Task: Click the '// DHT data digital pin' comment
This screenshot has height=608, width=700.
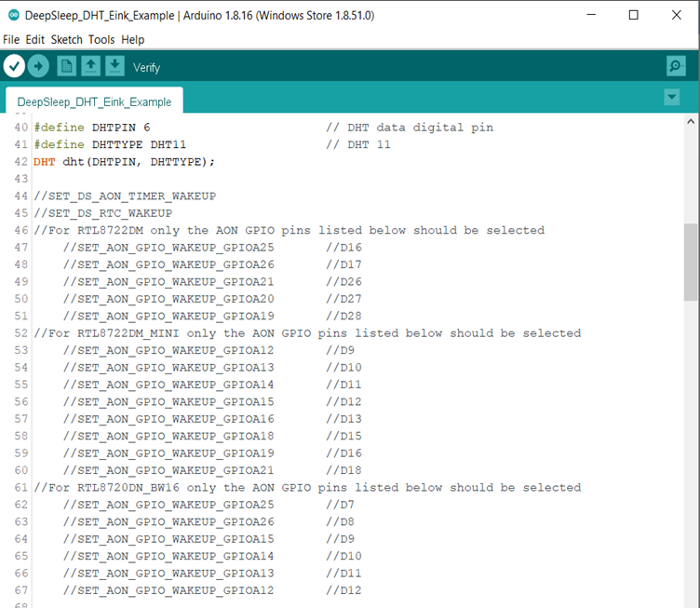Action: pos(410,128)
